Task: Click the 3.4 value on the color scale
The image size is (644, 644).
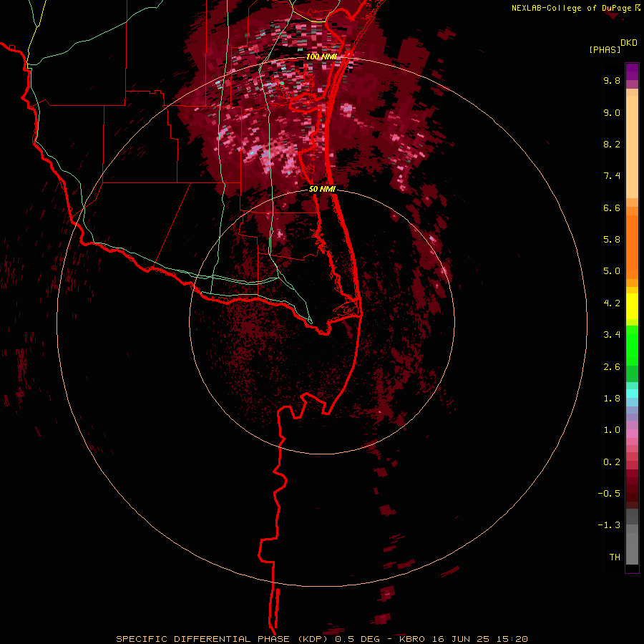Action: tap(612, 335)
